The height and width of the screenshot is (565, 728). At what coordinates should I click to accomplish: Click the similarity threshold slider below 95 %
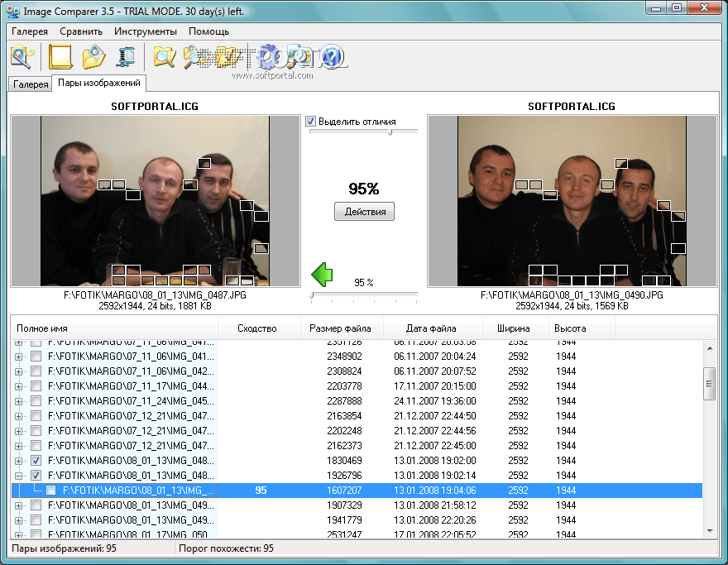pyautogui.click(x=363, y=295)
